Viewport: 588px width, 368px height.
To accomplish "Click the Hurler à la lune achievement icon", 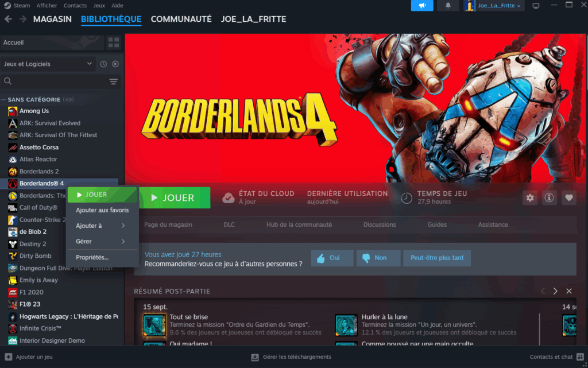I will pyautogui.click(x=346, y=325).
